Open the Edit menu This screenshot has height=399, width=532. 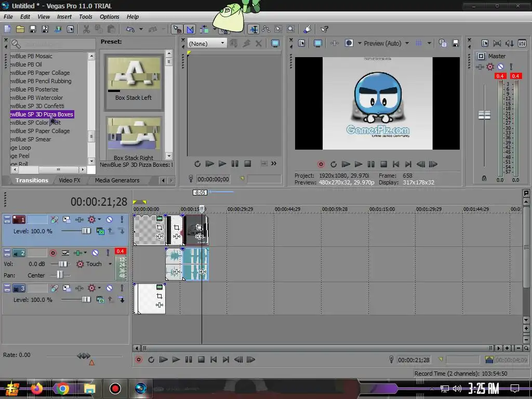25,17
